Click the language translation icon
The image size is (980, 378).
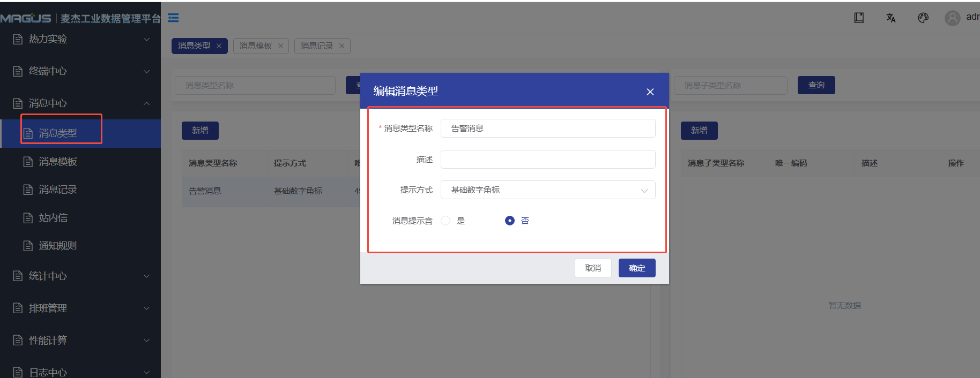[x=891, y=18]
